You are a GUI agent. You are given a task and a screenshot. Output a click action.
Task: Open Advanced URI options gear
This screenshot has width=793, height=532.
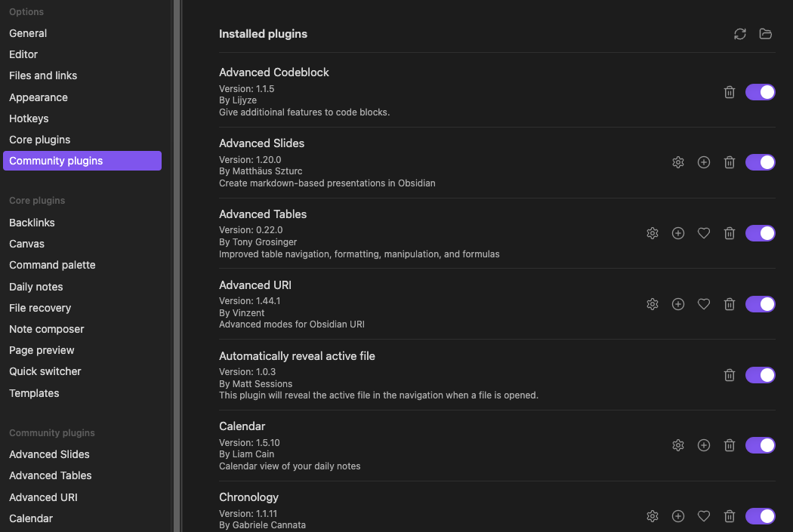(653, 304)
